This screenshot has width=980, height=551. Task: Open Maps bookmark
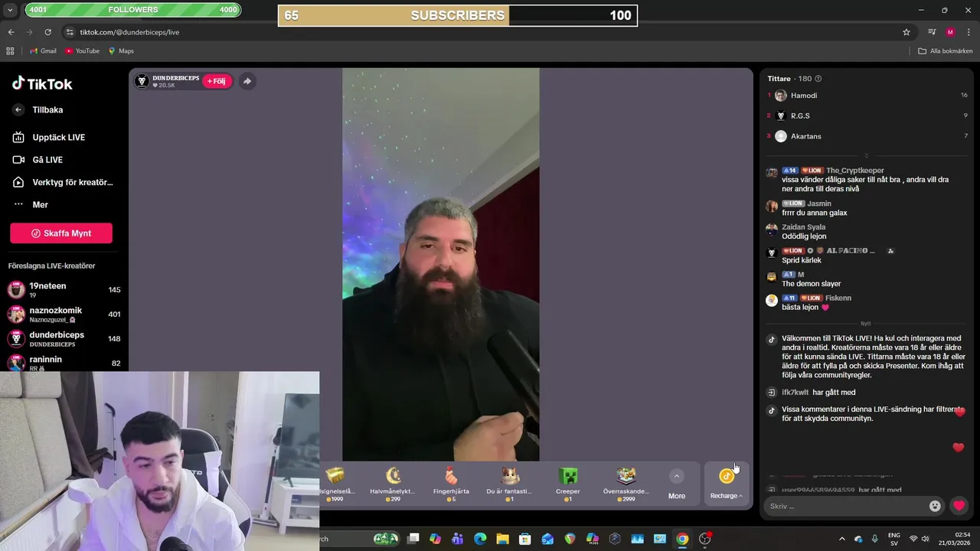pyautogui.click(x=121, y=51)
